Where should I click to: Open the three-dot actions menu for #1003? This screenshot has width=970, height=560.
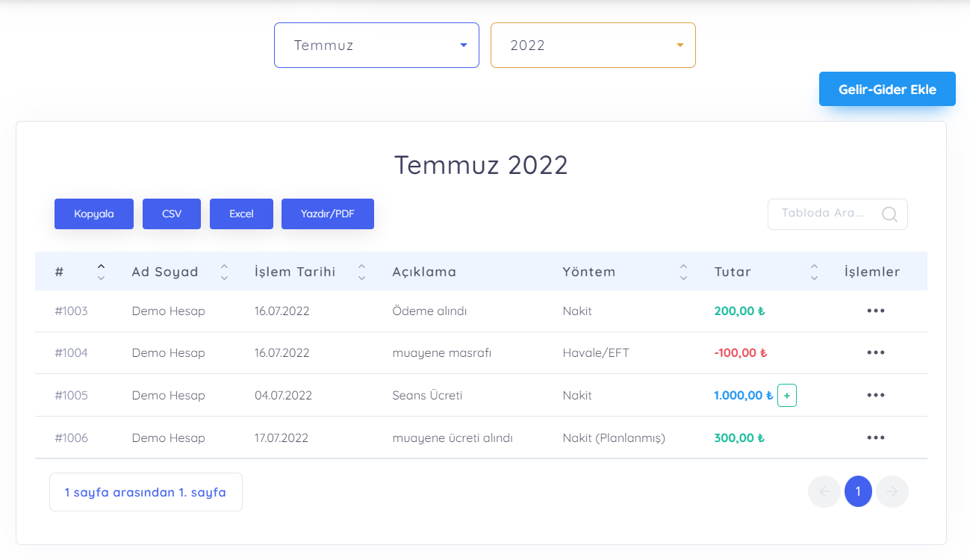(x=875, y=311)
